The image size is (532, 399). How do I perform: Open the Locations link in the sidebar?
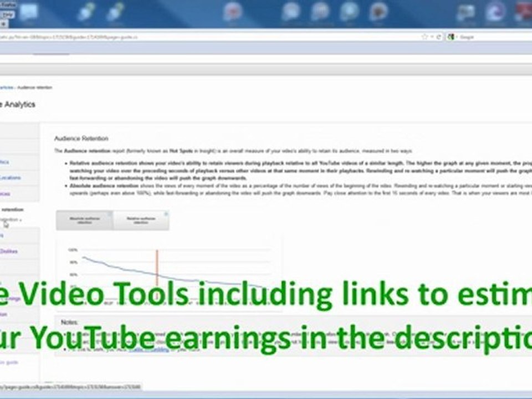tap(10, 177)
